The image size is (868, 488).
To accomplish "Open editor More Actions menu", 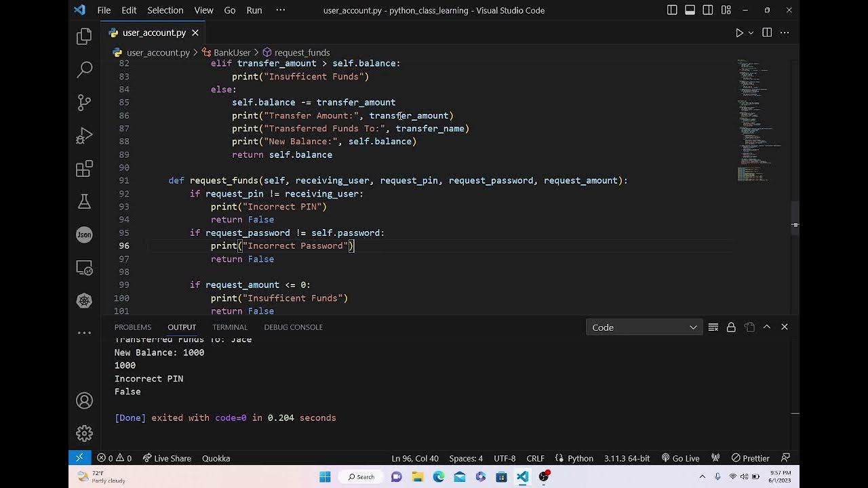I will (x=785, y=33).
